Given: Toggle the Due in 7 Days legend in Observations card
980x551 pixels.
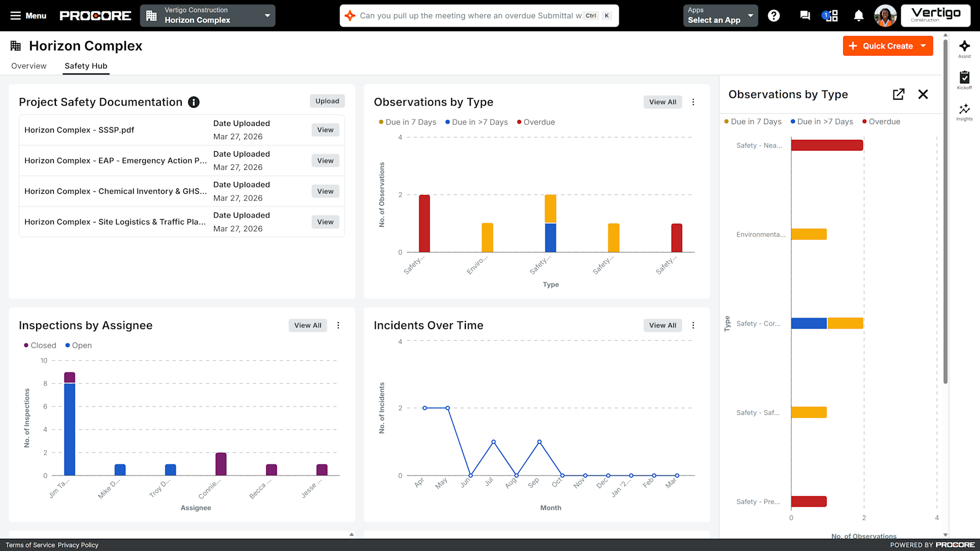Looking at the screenshot, I should 407,122.
